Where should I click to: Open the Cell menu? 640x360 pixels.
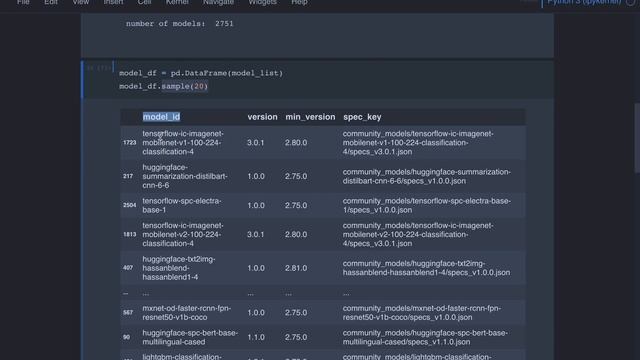144,2
